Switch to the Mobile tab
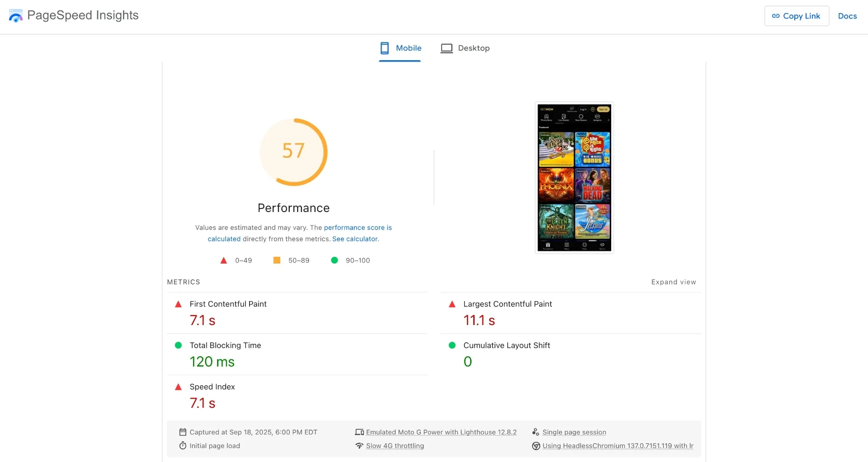Image resolution: width=868 pixels, height=462 pixels. (400, 48)
